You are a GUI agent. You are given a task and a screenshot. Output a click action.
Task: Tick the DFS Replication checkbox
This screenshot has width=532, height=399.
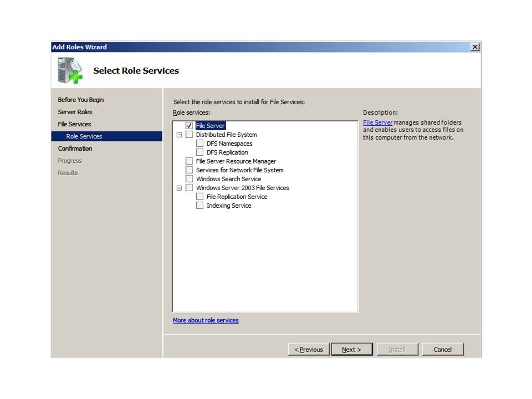(200, 152)
